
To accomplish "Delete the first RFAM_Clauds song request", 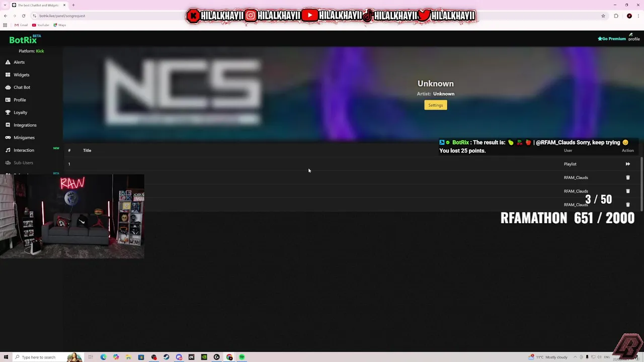I will pos(627,177).
